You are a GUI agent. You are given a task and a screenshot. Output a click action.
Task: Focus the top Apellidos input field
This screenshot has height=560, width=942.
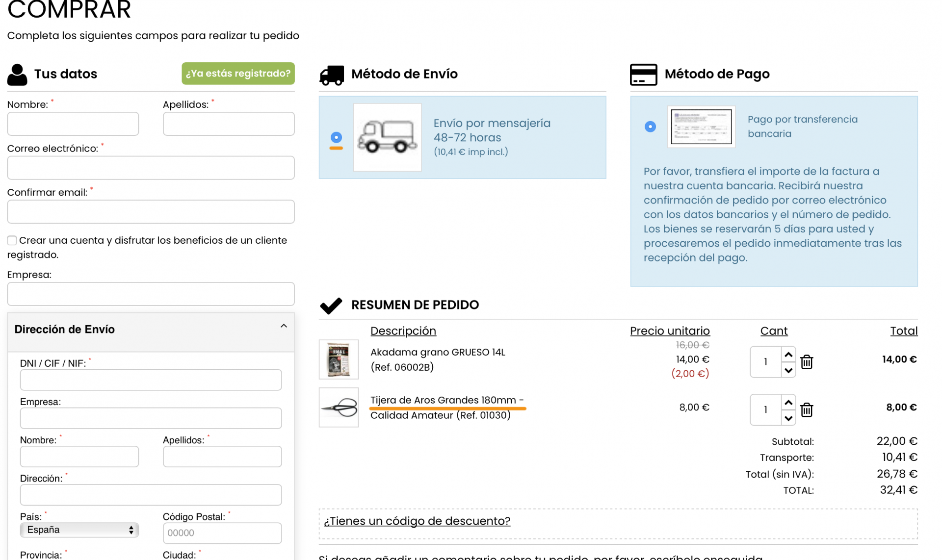[229, 124]
